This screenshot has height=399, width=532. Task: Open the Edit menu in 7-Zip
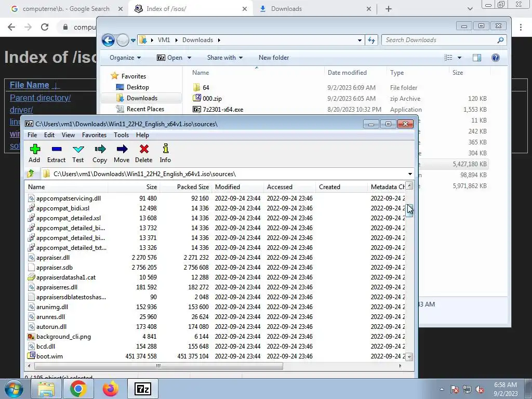click(x=49, y=135)
